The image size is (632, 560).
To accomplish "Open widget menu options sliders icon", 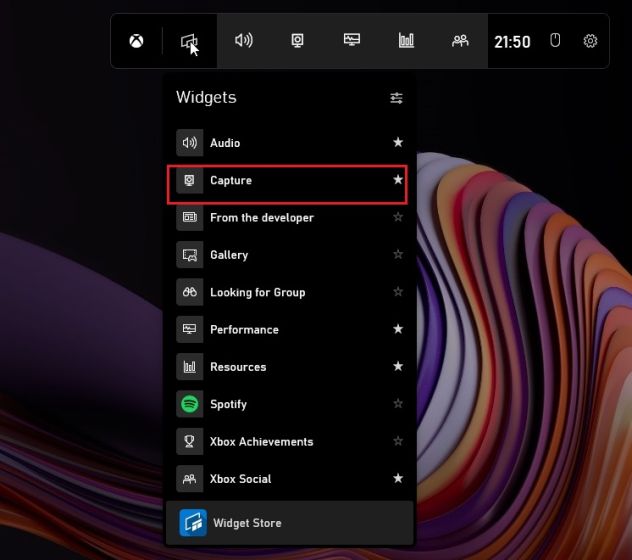I will pos(396,98).
